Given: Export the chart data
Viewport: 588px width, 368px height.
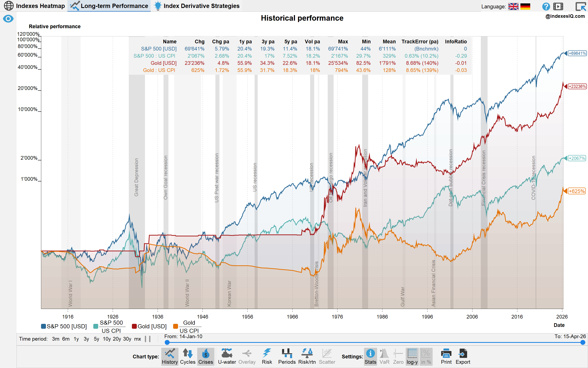Looking at the screenshot, I should click(x=463, y=356).
